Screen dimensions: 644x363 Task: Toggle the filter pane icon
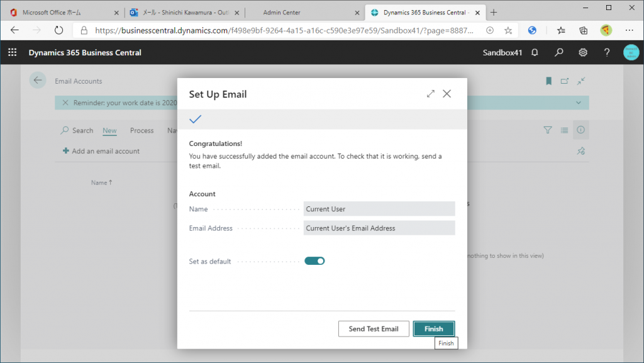(x=548, y=130)
